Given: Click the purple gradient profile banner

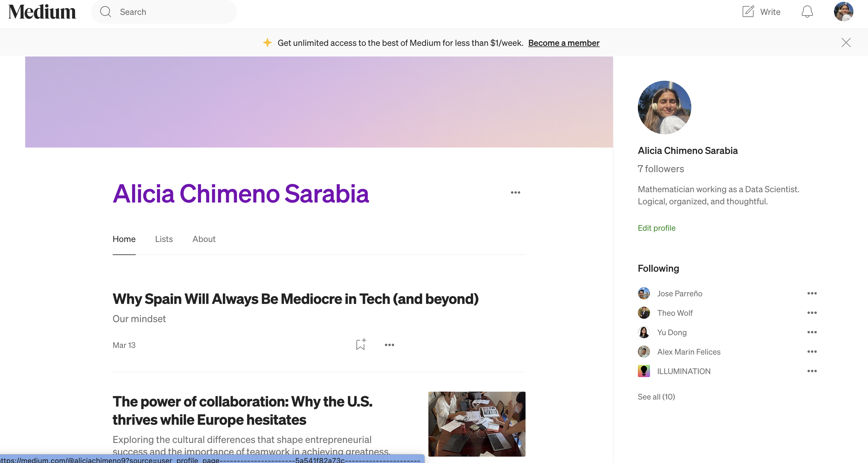Looking at the screenshot, I should click(x=319, y=102).
